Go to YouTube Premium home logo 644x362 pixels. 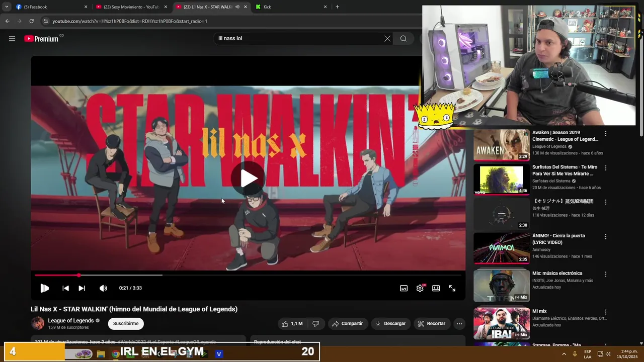click(x=41, y=39)
